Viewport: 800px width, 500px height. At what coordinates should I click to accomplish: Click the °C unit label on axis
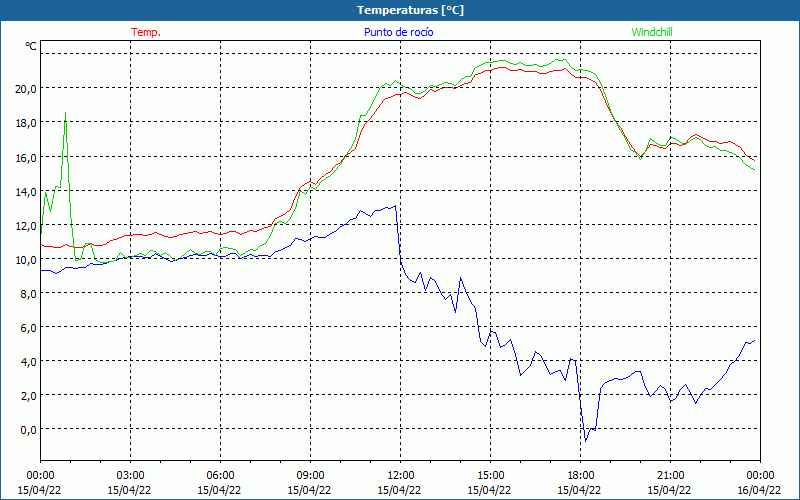coord(31,46)
